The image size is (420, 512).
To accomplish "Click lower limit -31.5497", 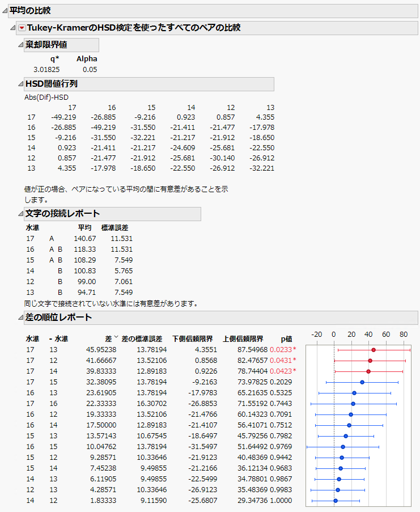I will (203, 447).
